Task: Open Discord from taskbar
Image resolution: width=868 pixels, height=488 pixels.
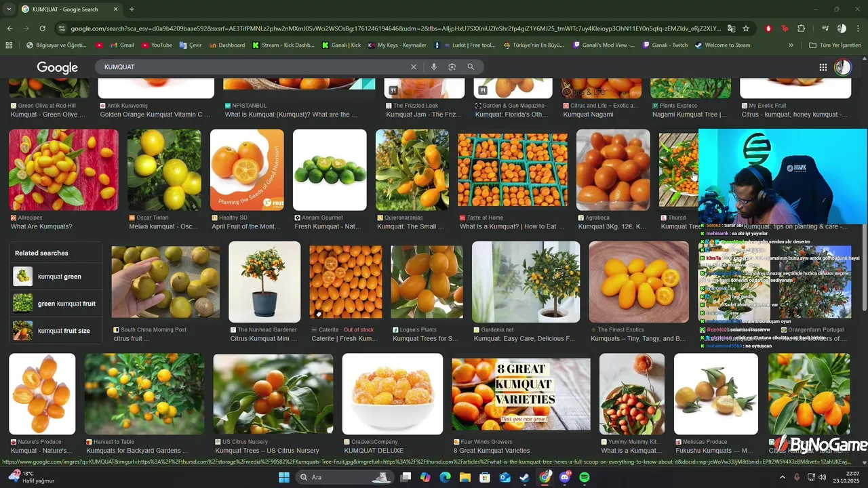Action: [565, 477]
